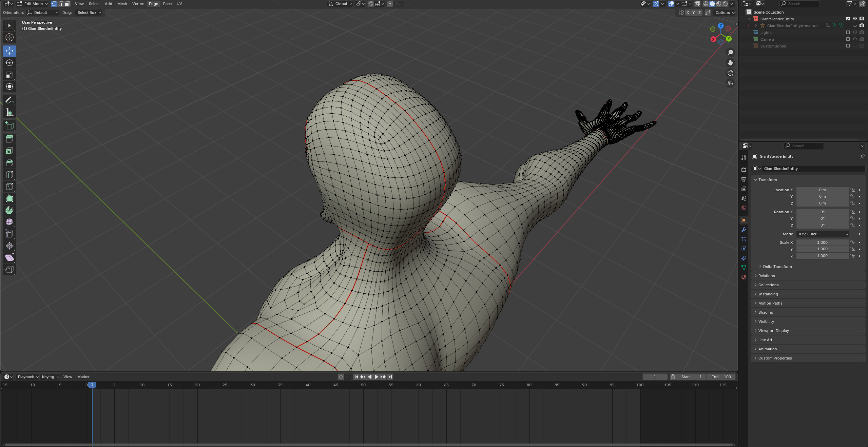This screenshot has height=447, width=868.
Task: Select the Spin tool
Action: pyautogui.click(x=9, y=210)
